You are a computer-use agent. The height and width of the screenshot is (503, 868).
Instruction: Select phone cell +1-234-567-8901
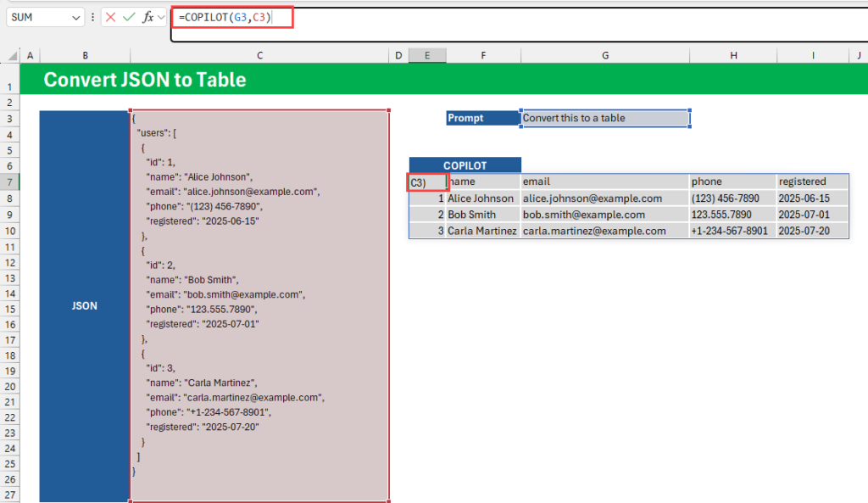733,231
